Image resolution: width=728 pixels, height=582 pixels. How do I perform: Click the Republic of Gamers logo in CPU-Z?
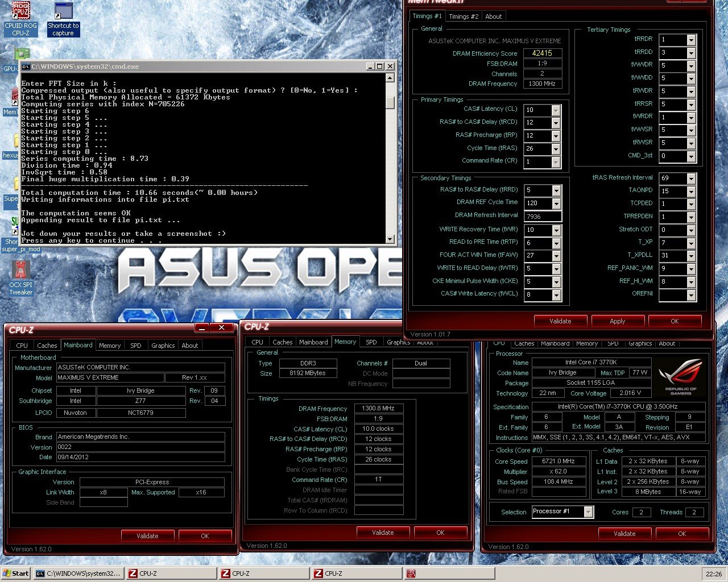point(680,377)
